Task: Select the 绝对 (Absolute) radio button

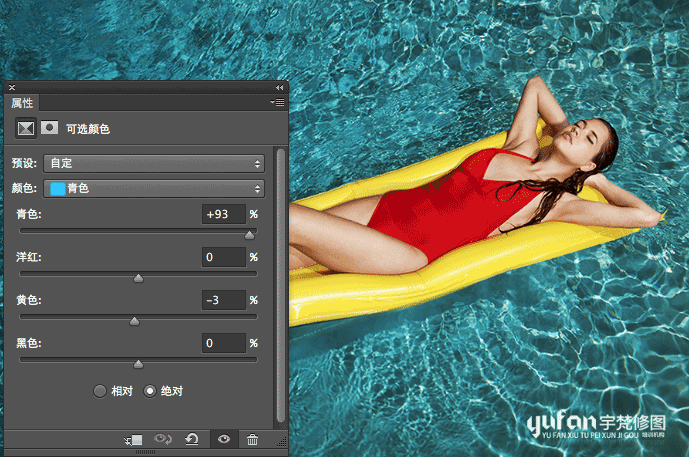Action: [151, 391]
